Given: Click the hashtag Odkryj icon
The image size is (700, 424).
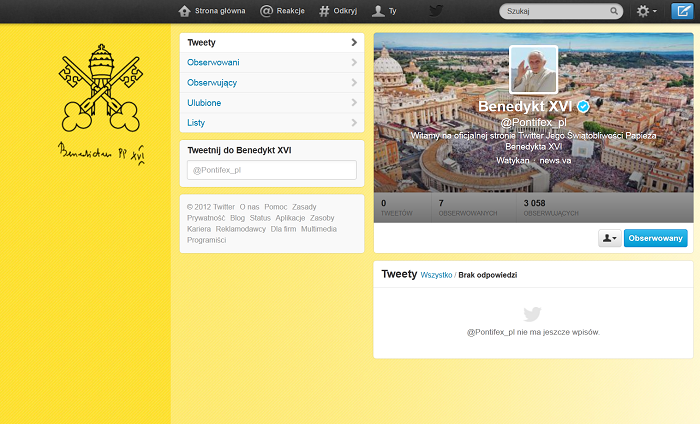Looking at the screenshot, I should [324, 11].
